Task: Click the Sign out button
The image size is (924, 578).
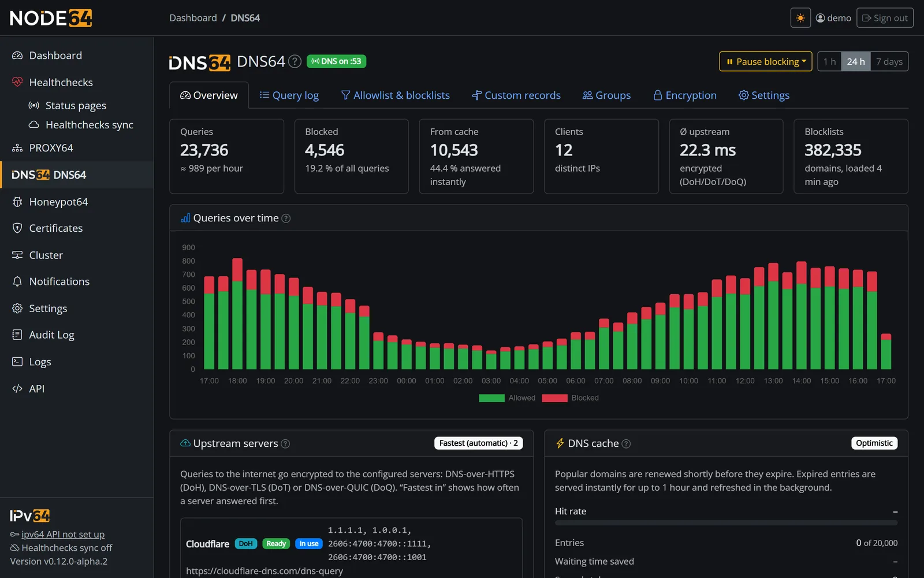Action: click(885, 18)
